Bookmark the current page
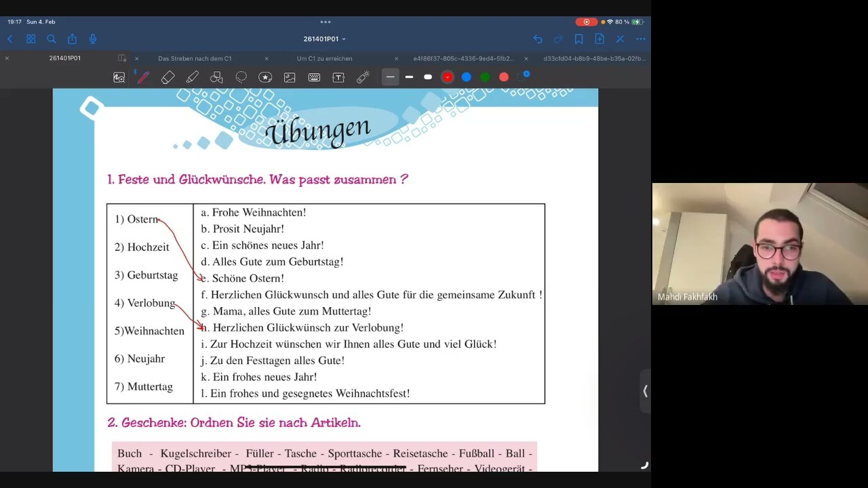 [x=578, y=39]
